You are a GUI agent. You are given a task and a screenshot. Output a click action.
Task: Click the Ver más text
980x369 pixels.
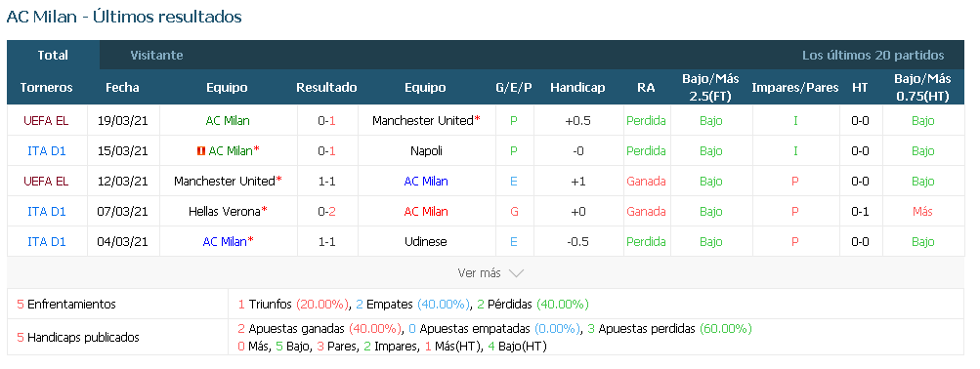[480, 273]
